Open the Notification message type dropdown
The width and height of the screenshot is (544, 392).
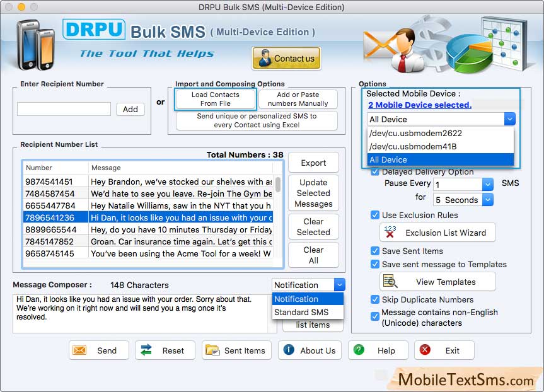point(340,285)
